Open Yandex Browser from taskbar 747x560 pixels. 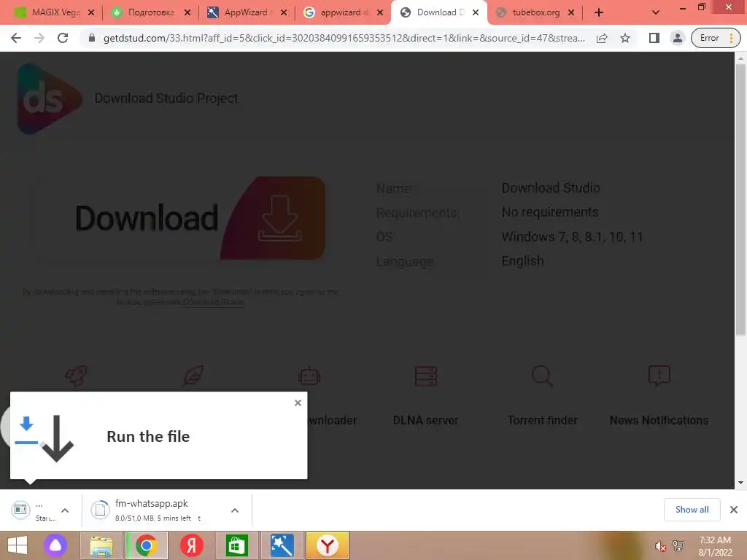pyautogui.click(x=328, y=545)
